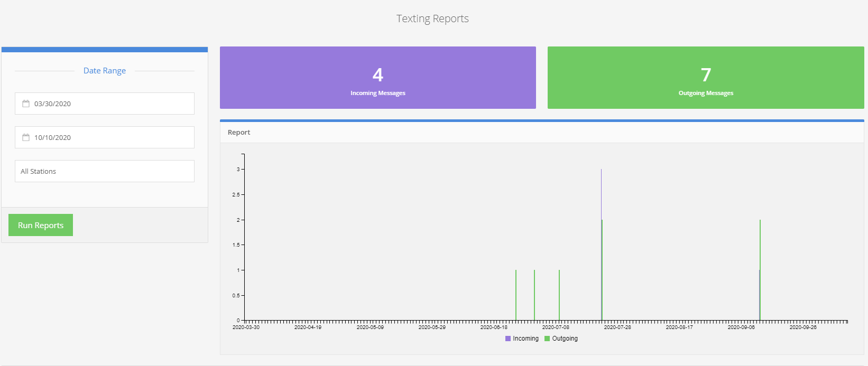The height and width of the screenshot is (366, 868).
Task: Click the 2020-03-30 x-axis label
Action: point(246,327)
